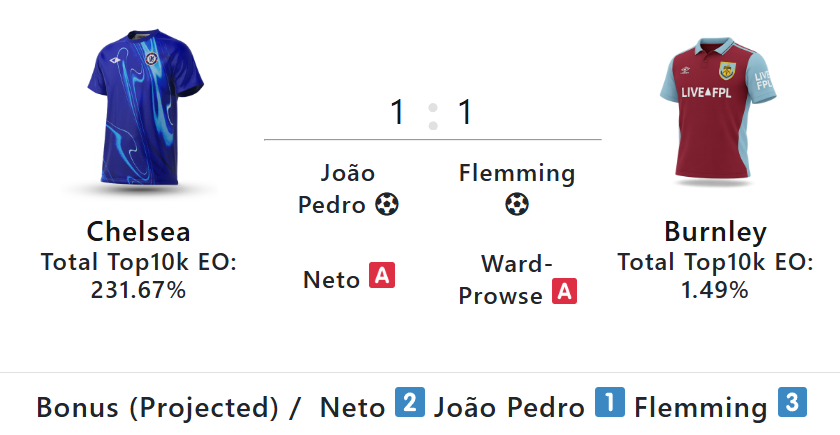
Task: Click Burnley's Total Top10k EO 1.49% value
Action: 715,290
